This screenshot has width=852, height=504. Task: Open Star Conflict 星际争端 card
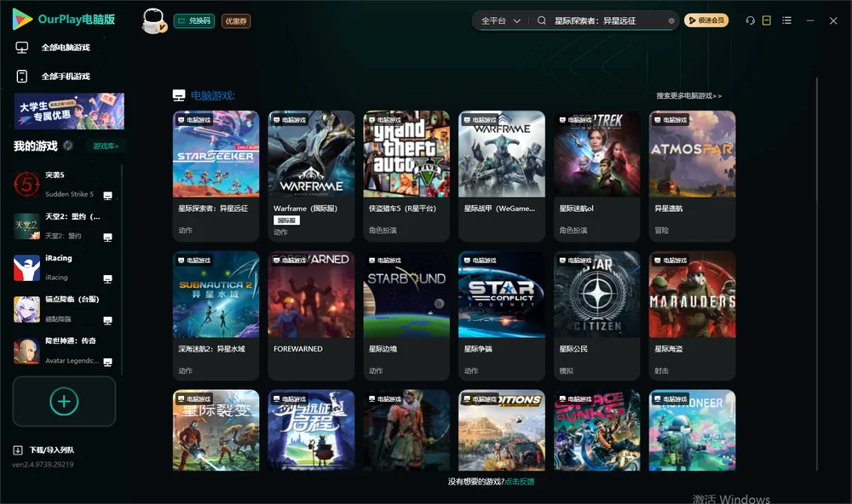click(502, 316)
